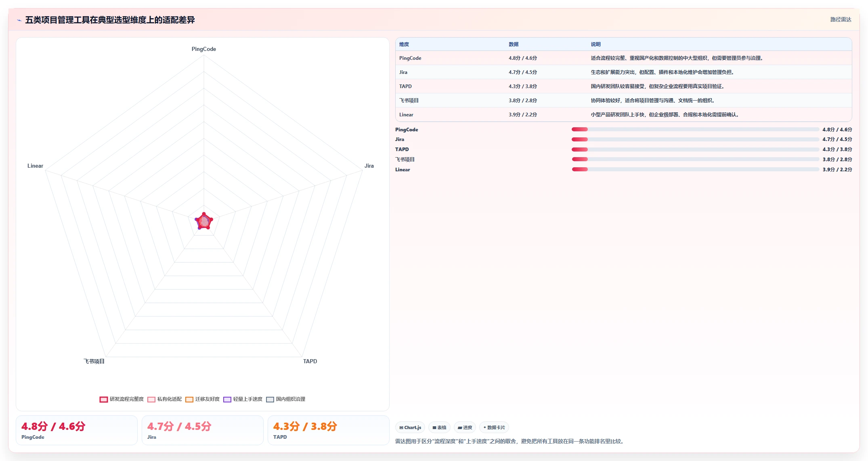The height and width of the screenshot is (461, 868).
Task: Click the Jira label in the progress list
Action: tap(400, 139)
